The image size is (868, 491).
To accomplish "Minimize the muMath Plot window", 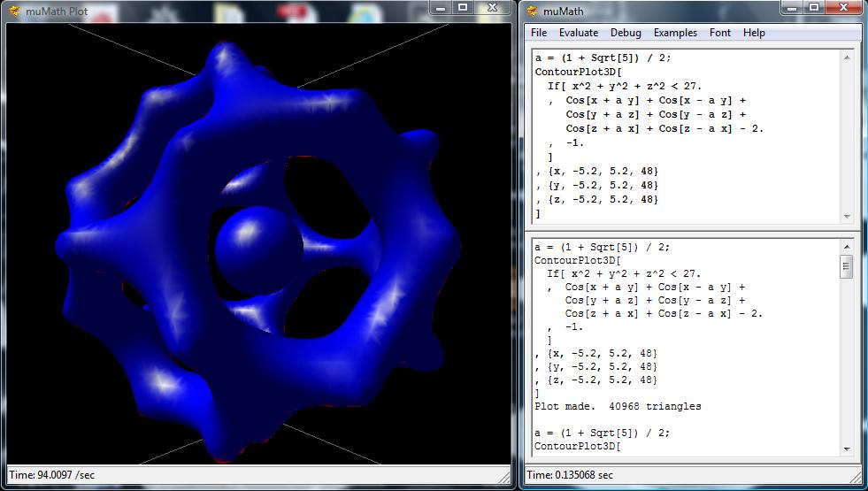I will [x=441, y=7].
